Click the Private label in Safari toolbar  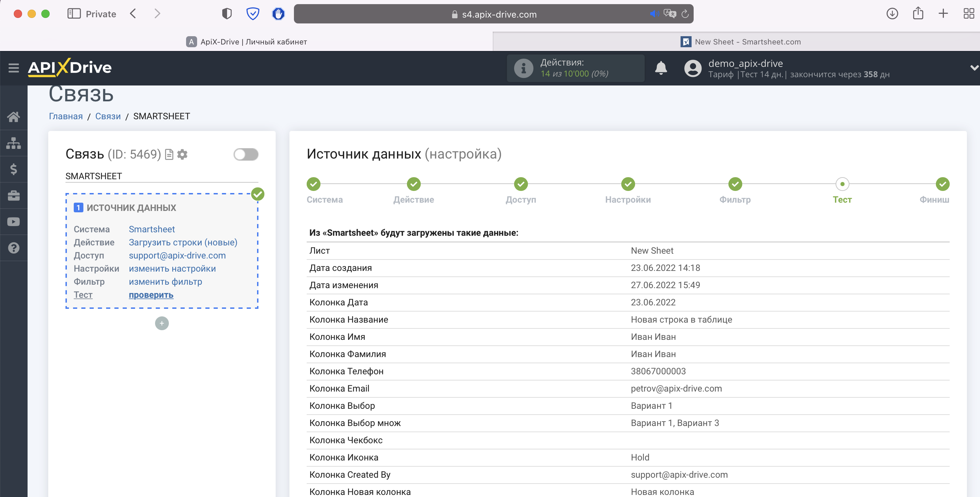click(x=101, y=14)
